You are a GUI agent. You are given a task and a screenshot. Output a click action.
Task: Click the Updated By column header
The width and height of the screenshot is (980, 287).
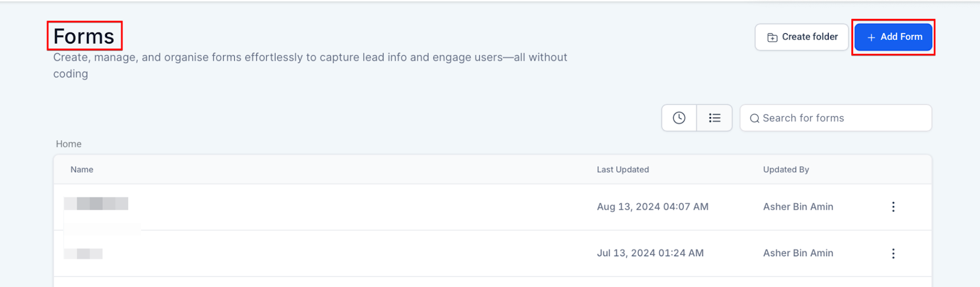[786, 169]
